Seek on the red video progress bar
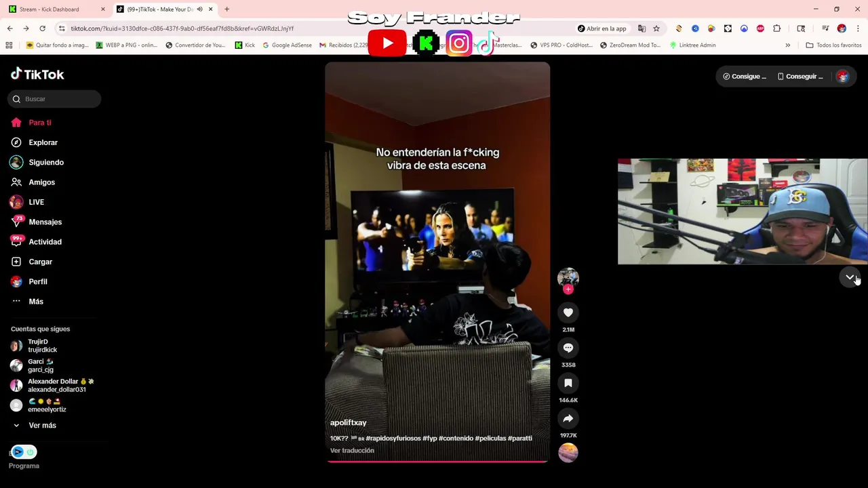This screenshot has height=488, width=868. point(437,461)
